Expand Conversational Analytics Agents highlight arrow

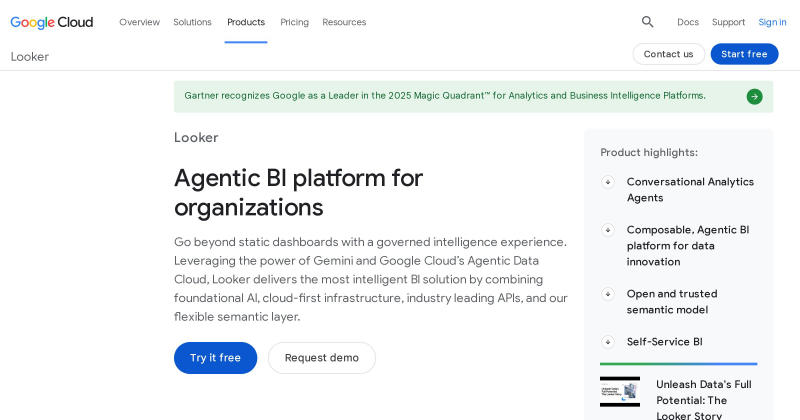coord(608,182)
